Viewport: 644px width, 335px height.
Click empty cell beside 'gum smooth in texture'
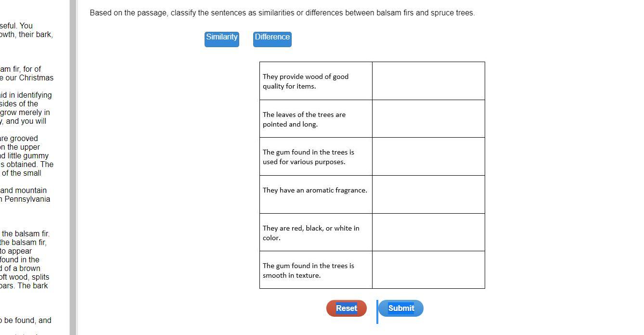[x=428, y=270]
